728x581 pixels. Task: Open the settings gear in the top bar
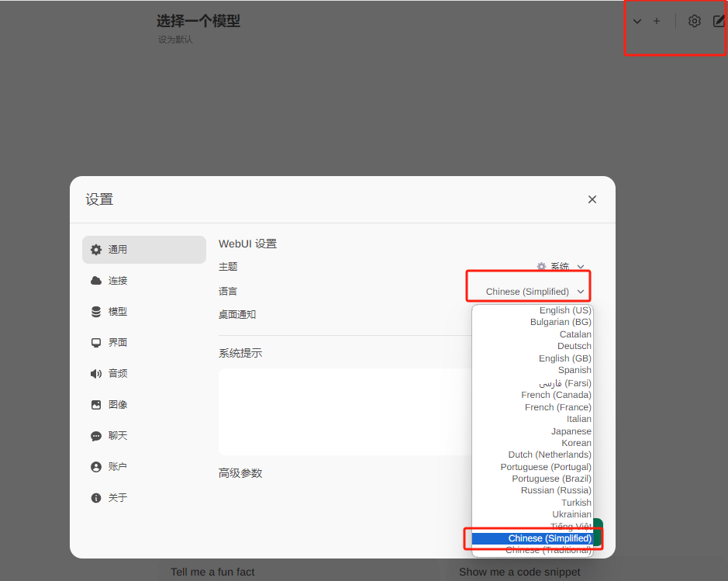694,21
